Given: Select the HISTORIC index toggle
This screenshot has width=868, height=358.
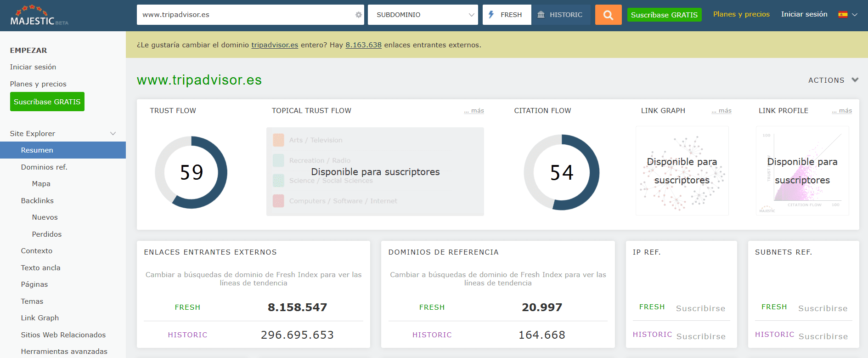Looking at the screenshot, I should [561, 15].
